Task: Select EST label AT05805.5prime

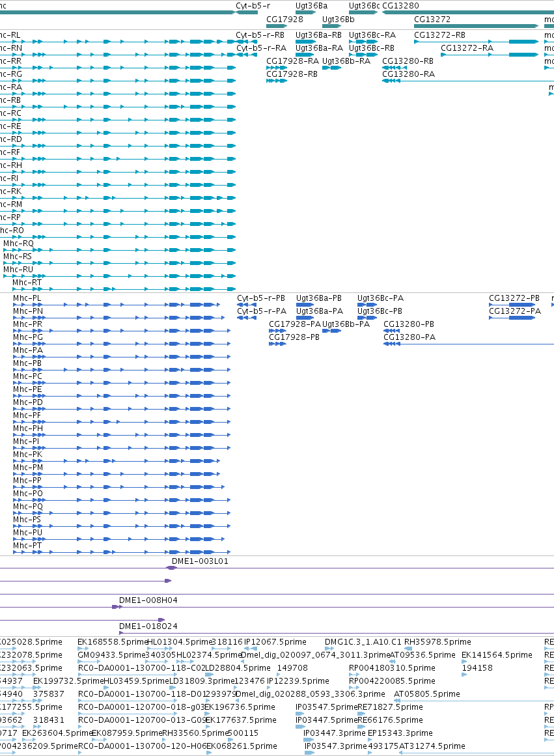Action: pos(426,694)
